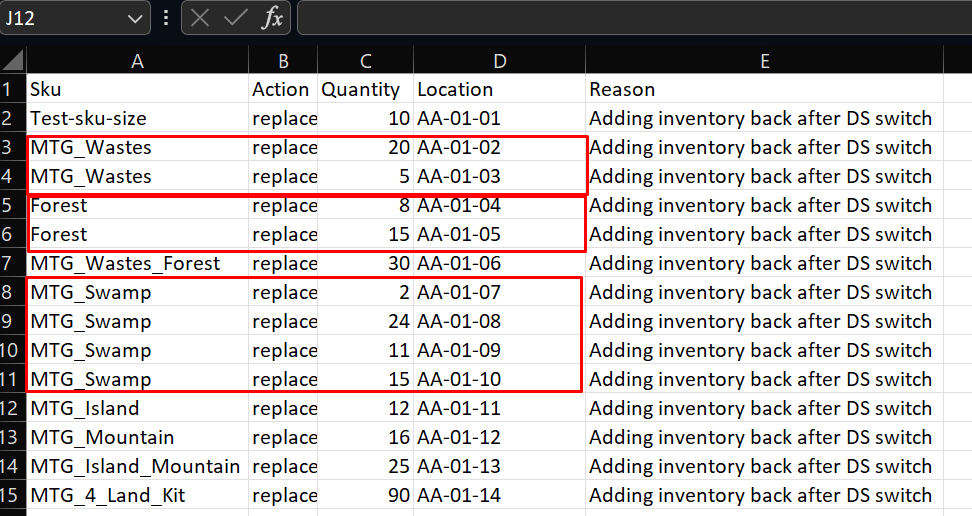Open Insert Function fx icon
Viewport: 972px width, 516px height.
tap(272, 18)
